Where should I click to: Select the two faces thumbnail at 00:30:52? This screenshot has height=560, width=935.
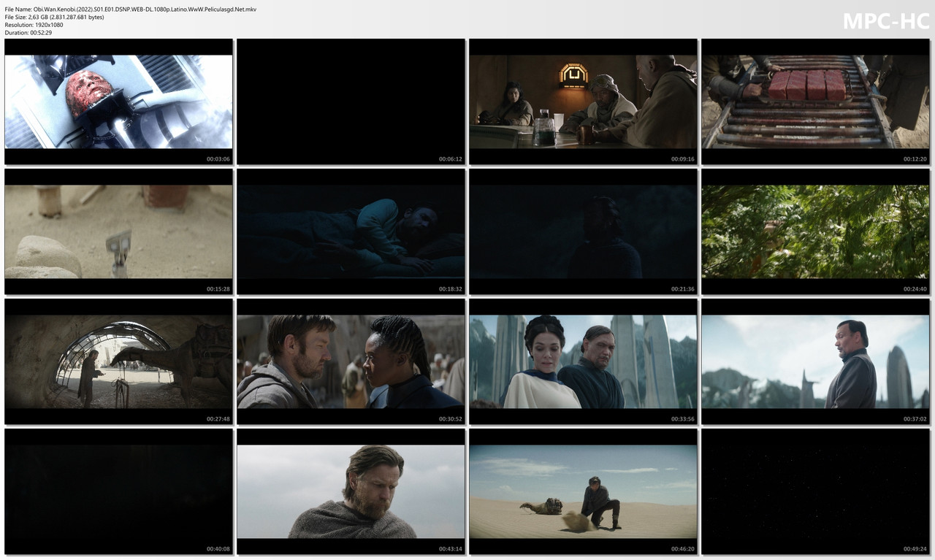coord(351,361)
